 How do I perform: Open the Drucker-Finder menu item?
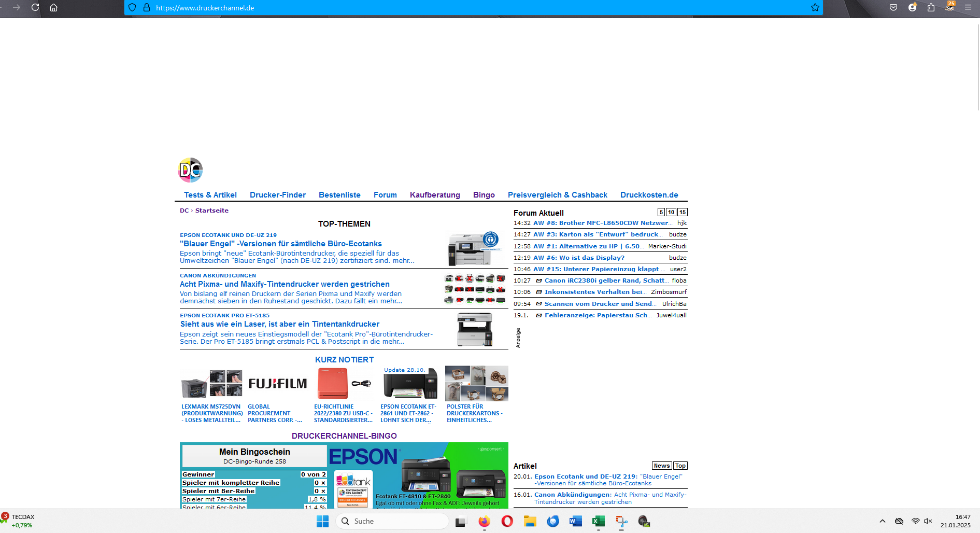[278, 195]
